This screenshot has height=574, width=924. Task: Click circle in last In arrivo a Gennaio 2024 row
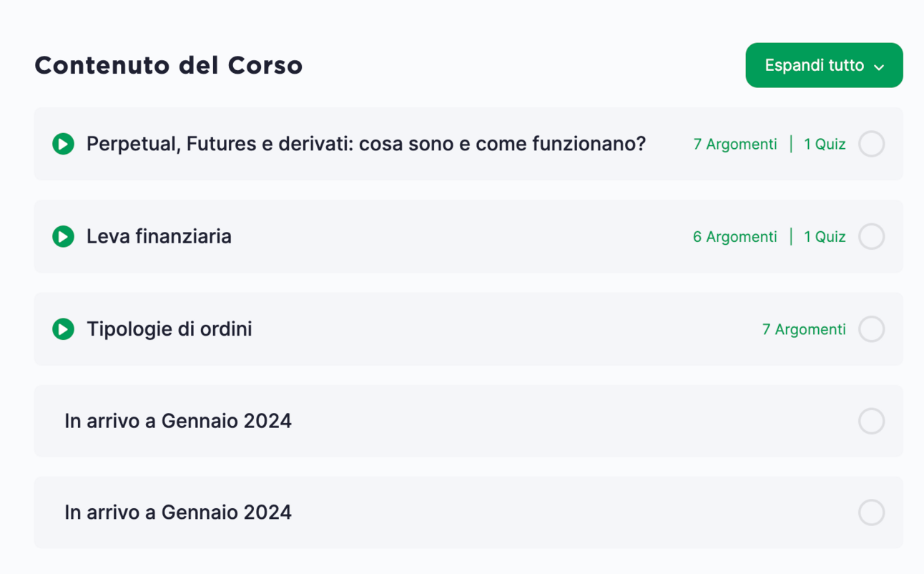871,512
